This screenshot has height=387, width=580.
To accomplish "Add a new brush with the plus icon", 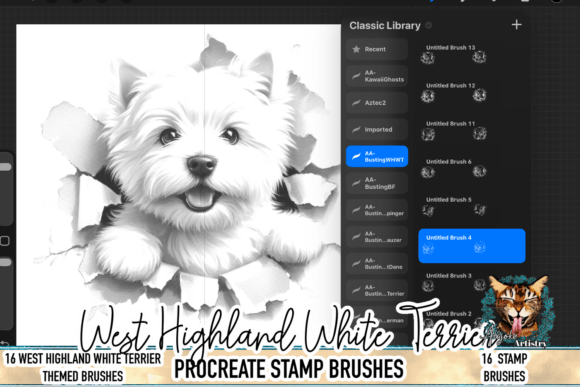I will click(x=516, y=25).
